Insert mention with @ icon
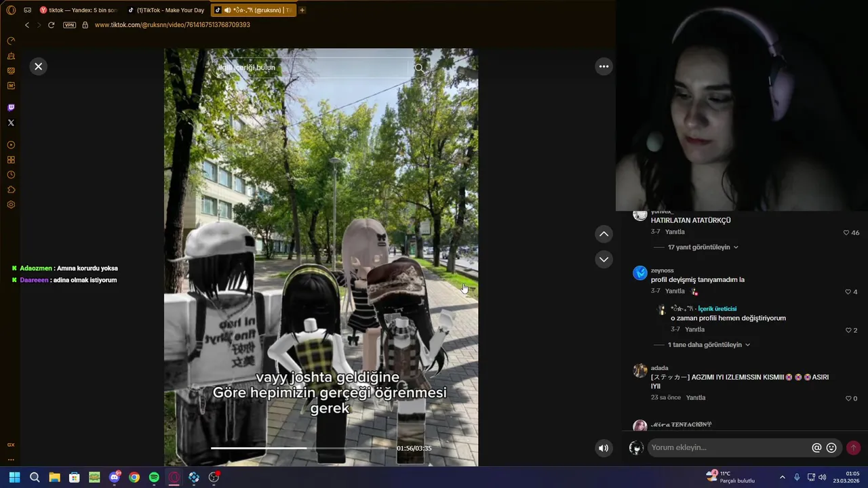This screenshot has height=488, width=868. click(816, 448)
